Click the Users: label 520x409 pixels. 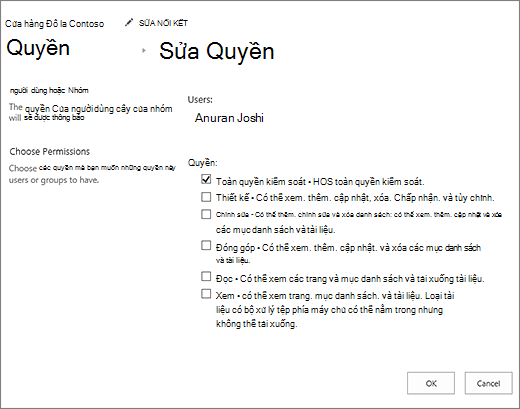tap(200, 100)
